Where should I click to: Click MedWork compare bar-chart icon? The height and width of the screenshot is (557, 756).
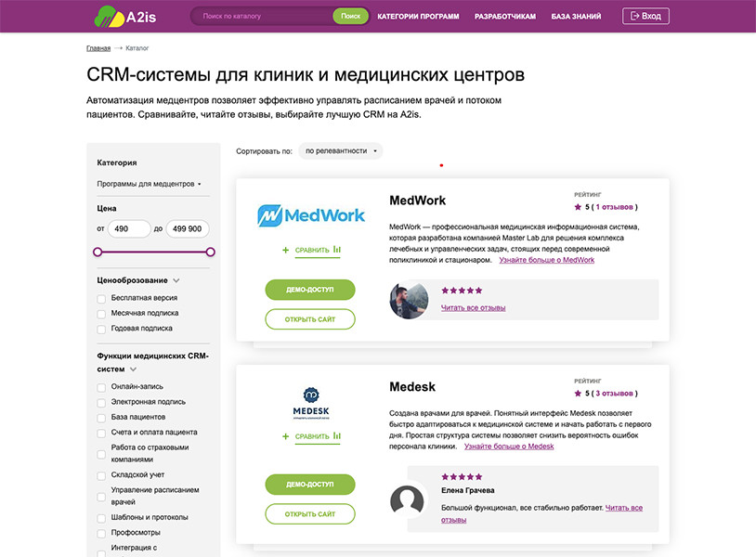click(336, 250)
